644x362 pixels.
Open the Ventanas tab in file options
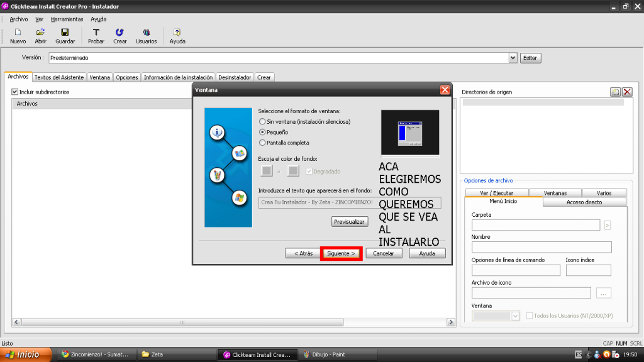pos(555,193)
